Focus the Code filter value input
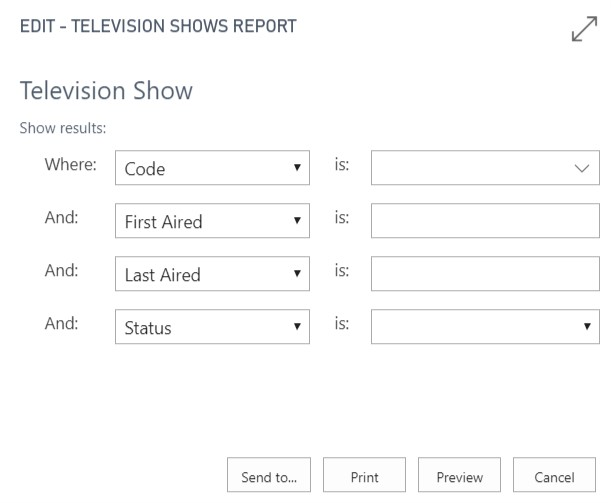The image size is (611, 503). click(468, 169)
